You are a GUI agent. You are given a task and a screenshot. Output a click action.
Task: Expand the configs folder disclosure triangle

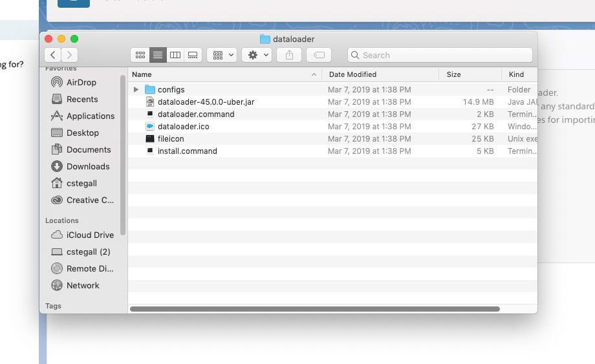136,90
